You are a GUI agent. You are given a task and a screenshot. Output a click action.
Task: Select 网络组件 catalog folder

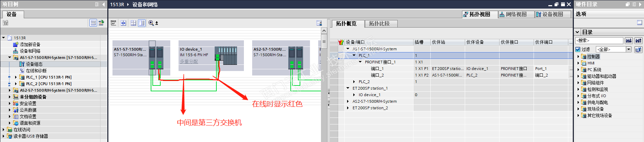coord(595,83)
